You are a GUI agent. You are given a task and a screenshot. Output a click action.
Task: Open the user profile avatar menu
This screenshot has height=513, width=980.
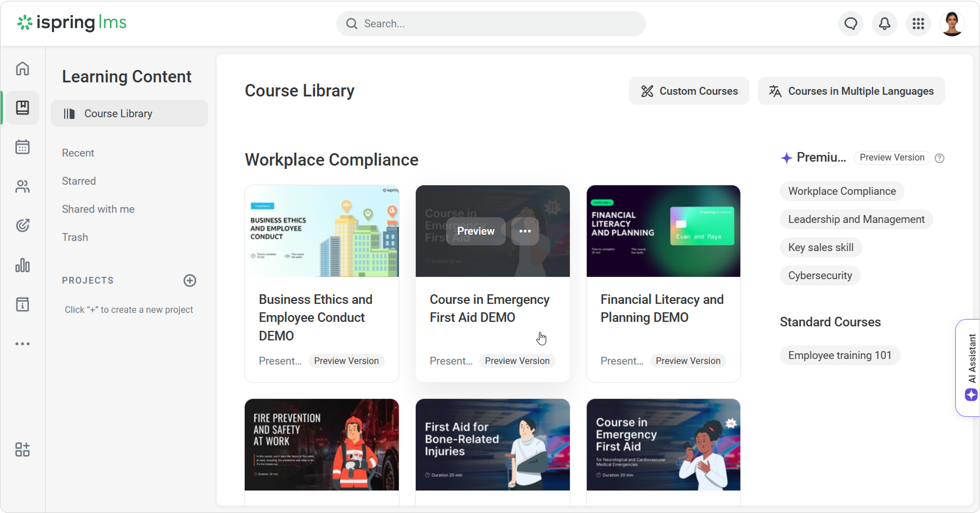(x=952, y=24)
